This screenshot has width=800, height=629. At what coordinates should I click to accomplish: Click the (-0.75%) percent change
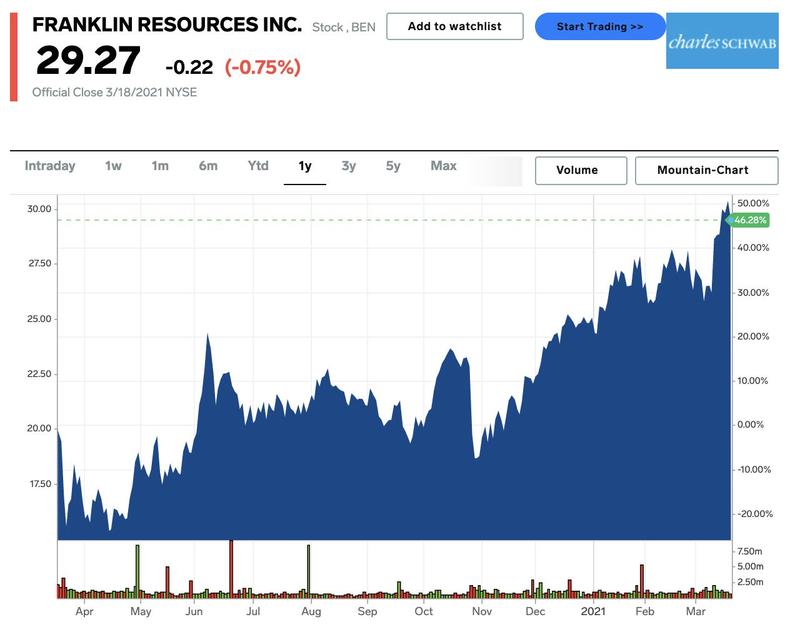(263, 67)
